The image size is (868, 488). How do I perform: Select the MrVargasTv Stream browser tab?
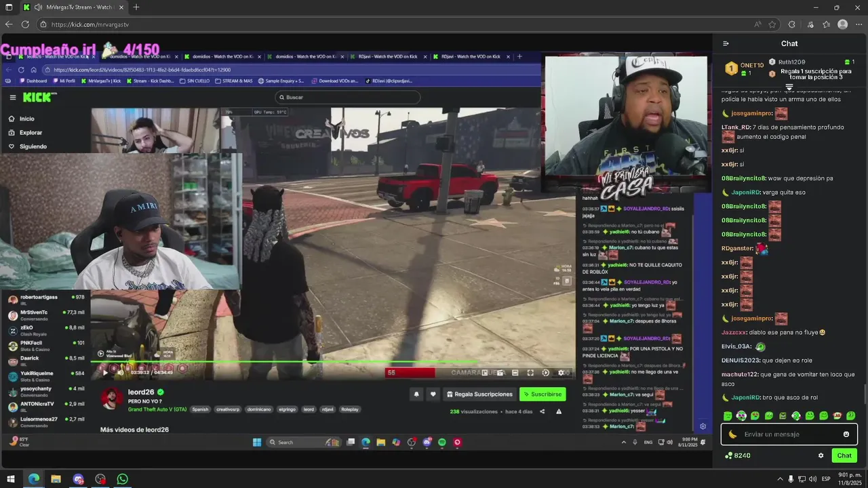coord(73,7)
